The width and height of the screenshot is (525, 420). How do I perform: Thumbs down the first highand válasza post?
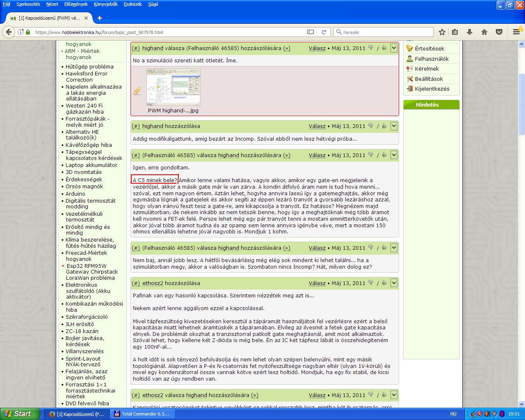click(x=371, y=48)
